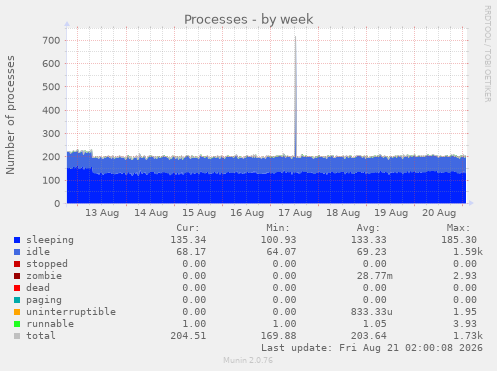
Task: Click the 300 y-axis tick label
Action: [x=51, y=134]
